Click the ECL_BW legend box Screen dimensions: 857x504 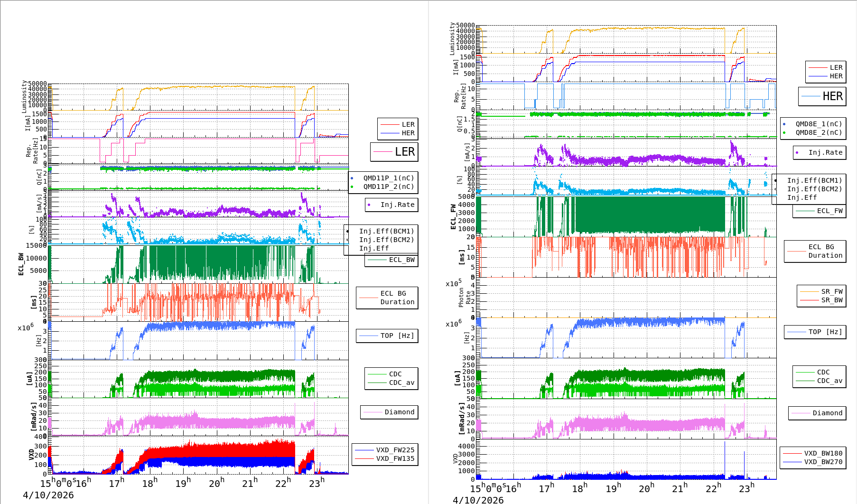pyautogui.click(x=391, y=260)
